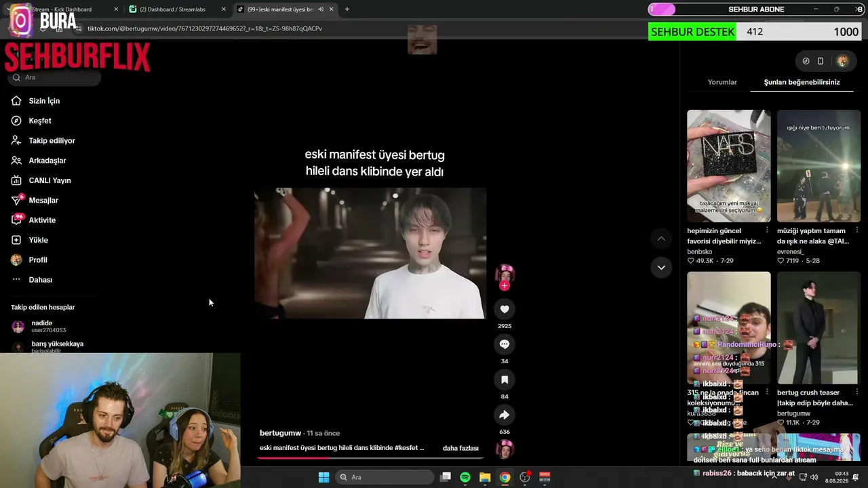Select Yükle to upload a video

point(38,240)
